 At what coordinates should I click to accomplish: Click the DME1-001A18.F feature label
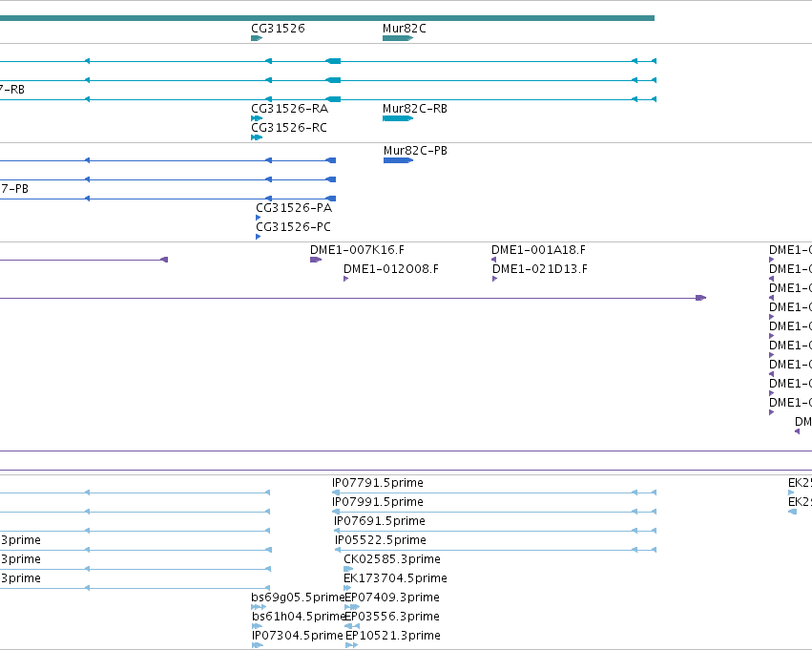click(538, 250)
